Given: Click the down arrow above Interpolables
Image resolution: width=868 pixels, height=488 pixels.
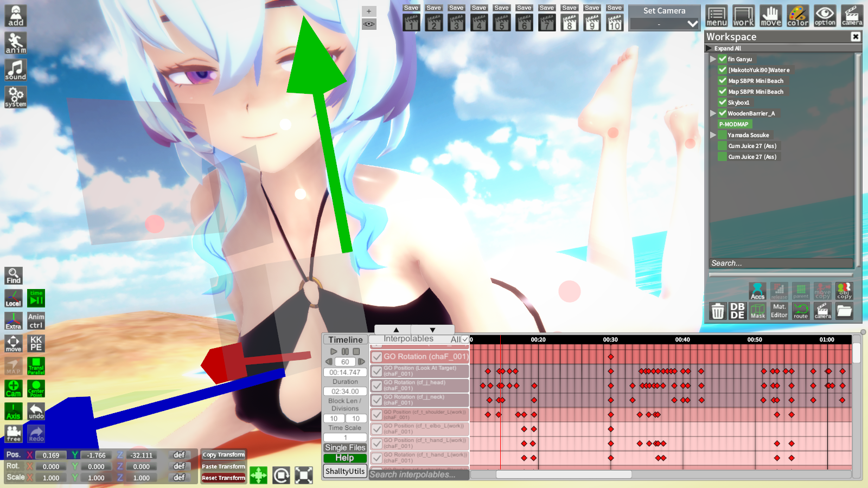Looking at the screenshot, I should (432, 330).
